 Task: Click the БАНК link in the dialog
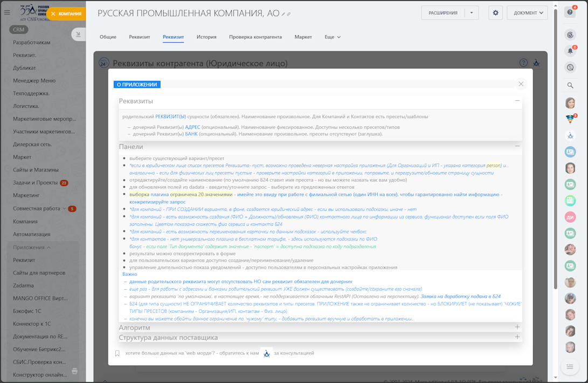pyautogui.click(x=191, y=134)
